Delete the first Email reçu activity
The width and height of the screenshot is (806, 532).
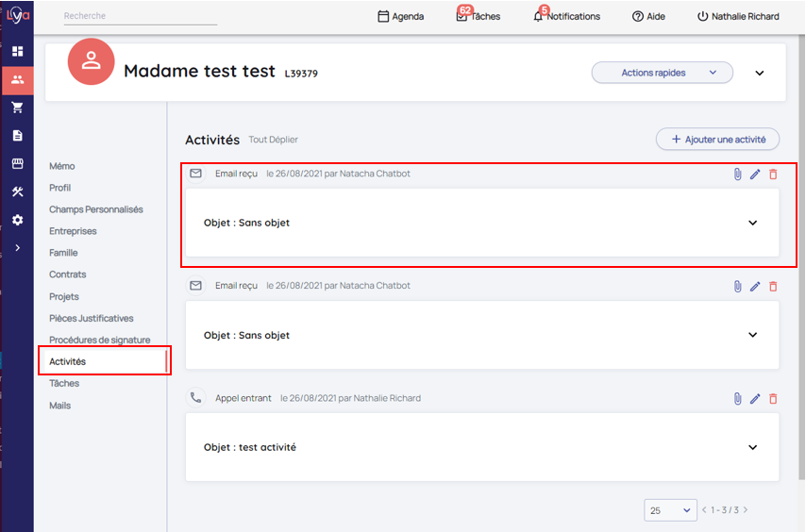(x=773, y=175)
